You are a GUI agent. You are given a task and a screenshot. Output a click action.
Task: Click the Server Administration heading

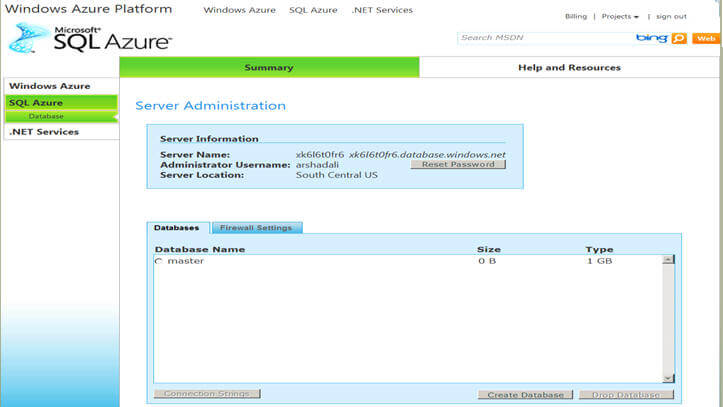pos(210,106)
